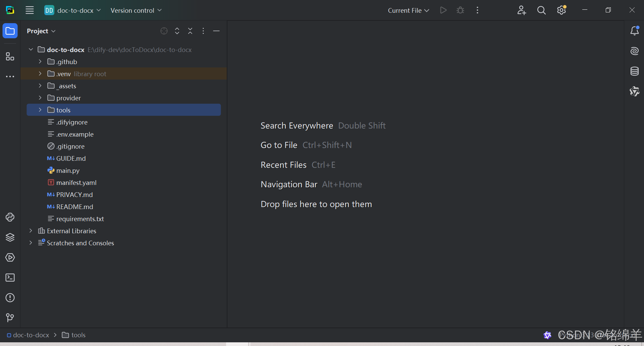The image size is (644, 346).
Task: Run the current file
Action: tap(443, 10)
